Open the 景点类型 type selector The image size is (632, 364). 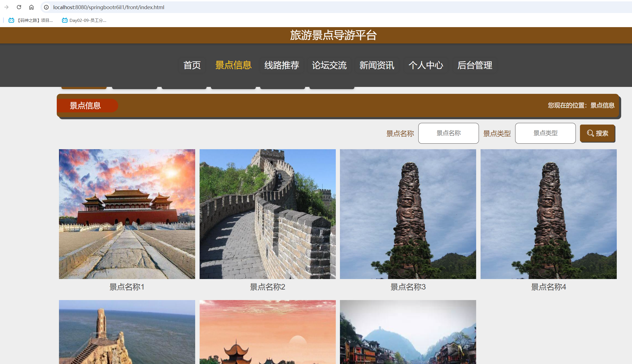(545, 133)
